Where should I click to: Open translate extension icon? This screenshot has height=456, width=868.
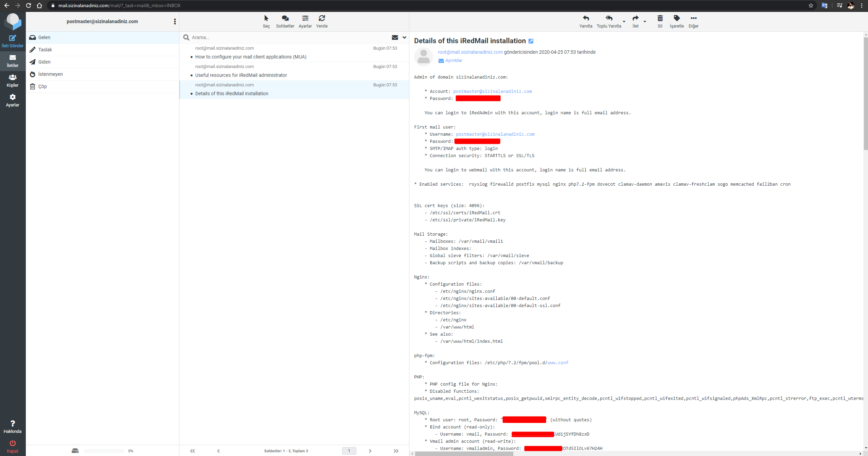point(824,5)
